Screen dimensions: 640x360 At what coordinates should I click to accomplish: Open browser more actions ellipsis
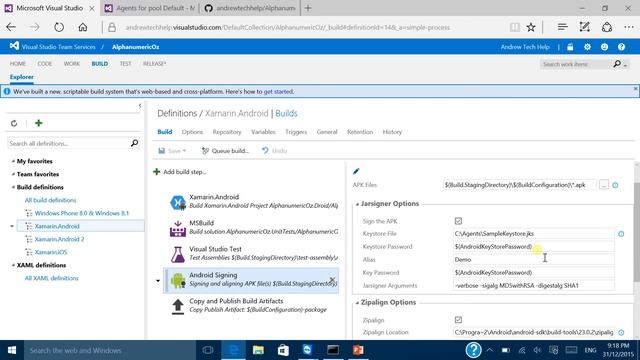pyautogui.click(x=629, y=27)
